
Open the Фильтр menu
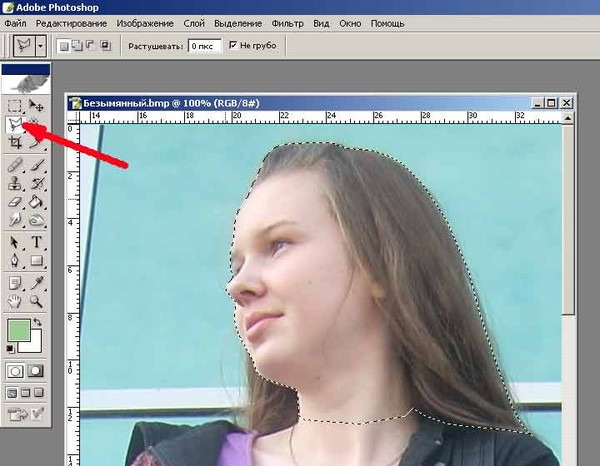pos(288,24)
